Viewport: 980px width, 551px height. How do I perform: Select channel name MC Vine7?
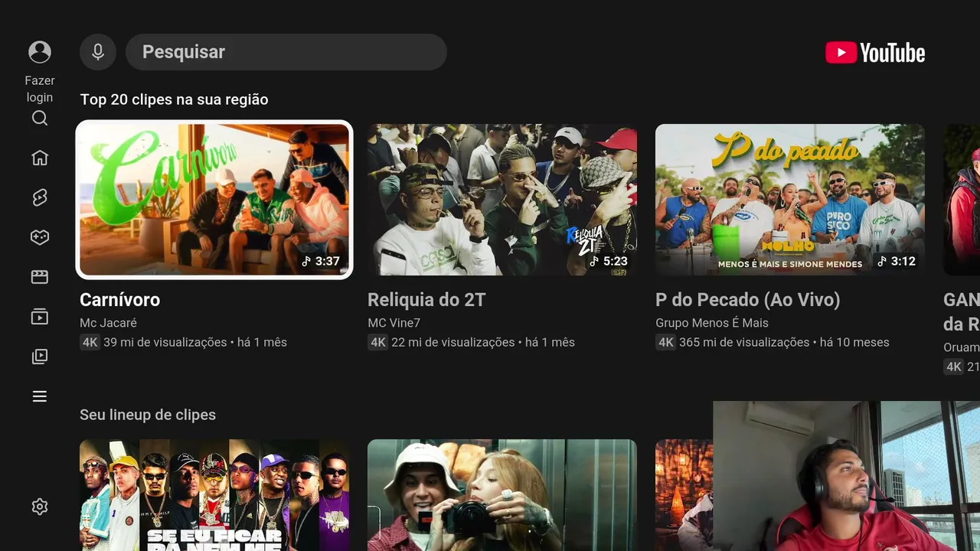point(394,323)
